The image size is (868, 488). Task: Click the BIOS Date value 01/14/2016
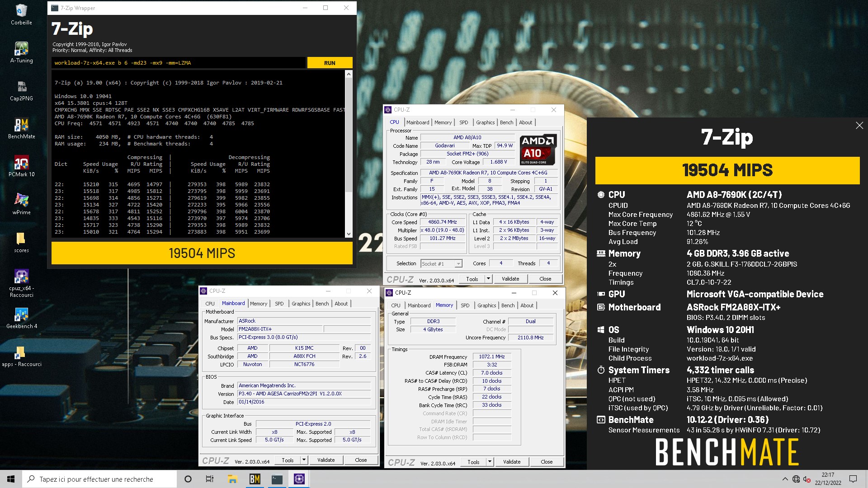(304, 402)
